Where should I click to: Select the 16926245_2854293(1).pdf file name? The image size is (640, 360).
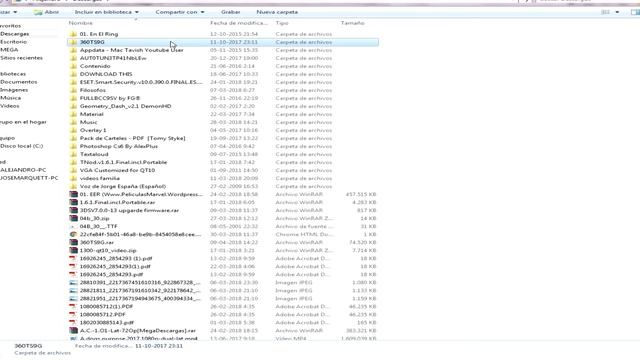(115, 267)
